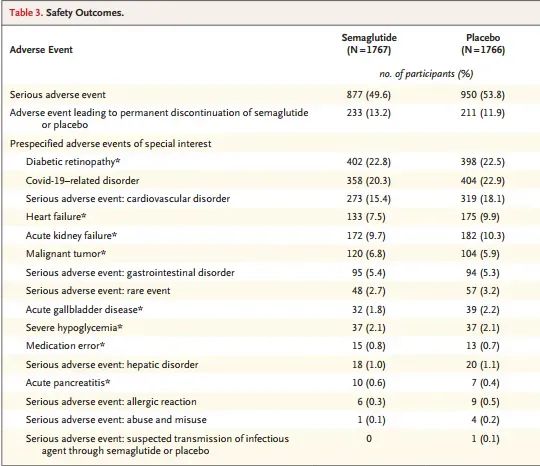Click the 'Severe hypoglycemia*' row label
Image resolution: width=540 pixels, height=466 pixels.
coord(74,328)
